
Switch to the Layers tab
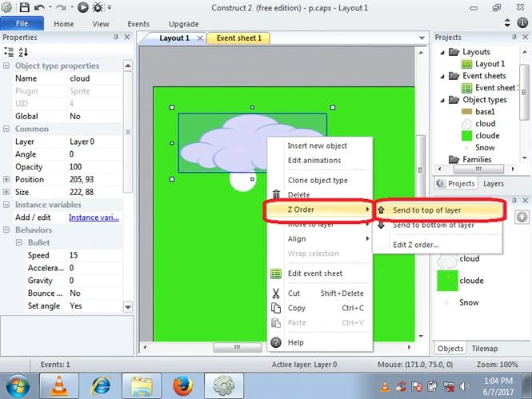[x=494, y=183]
